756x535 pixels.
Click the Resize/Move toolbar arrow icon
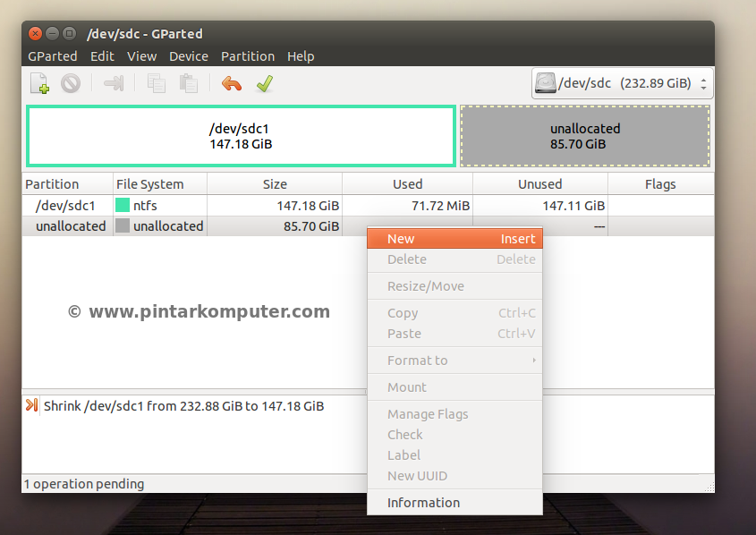coord(114,83)
